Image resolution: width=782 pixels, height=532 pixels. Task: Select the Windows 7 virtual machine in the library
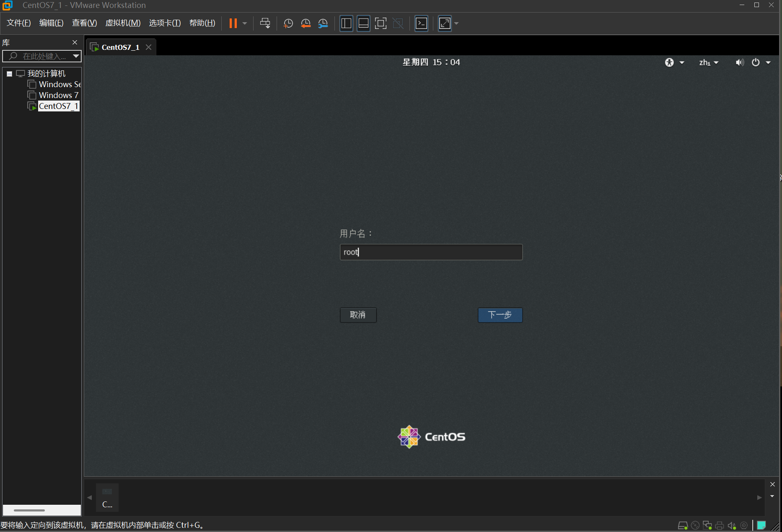53,95
